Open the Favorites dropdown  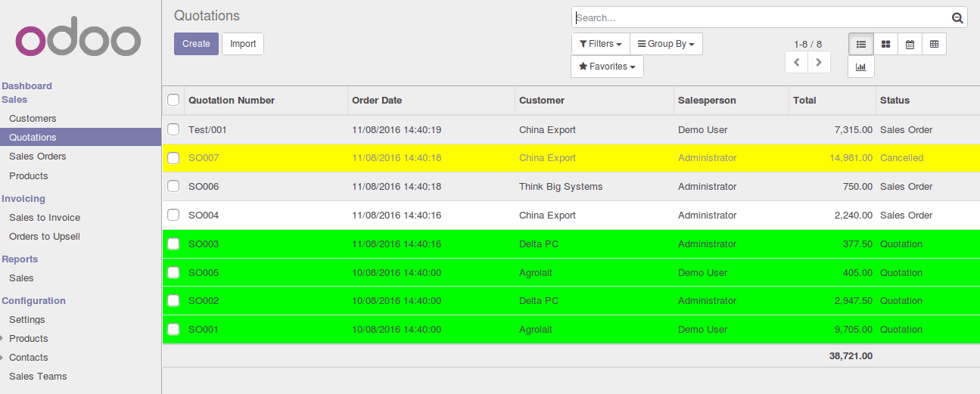(x=607, y=67)
